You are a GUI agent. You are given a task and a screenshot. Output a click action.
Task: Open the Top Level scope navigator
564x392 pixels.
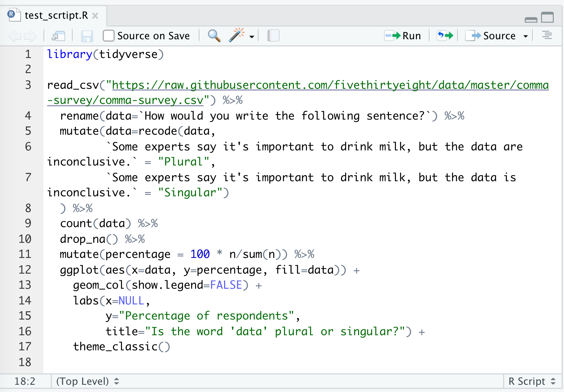click(x=87, y=381)
